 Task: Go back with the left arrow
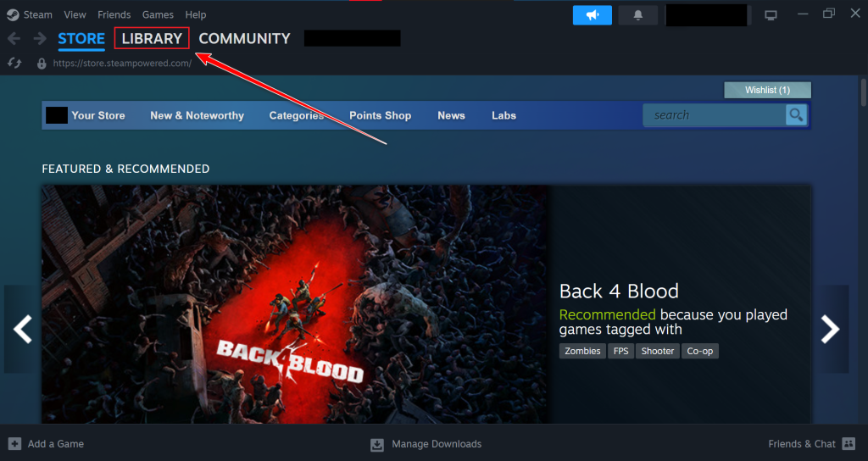14,39
